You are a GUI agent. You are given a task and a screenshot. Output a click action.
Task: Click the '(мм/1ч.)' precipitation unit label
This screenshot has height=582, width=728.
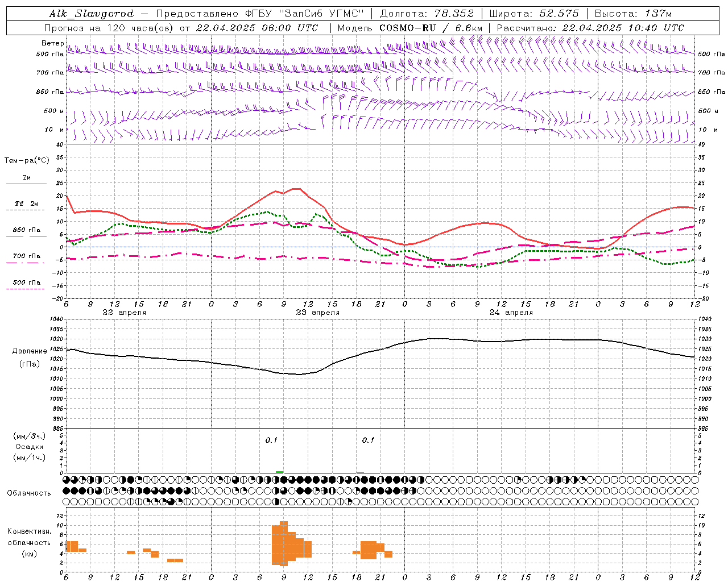point(30,458)
